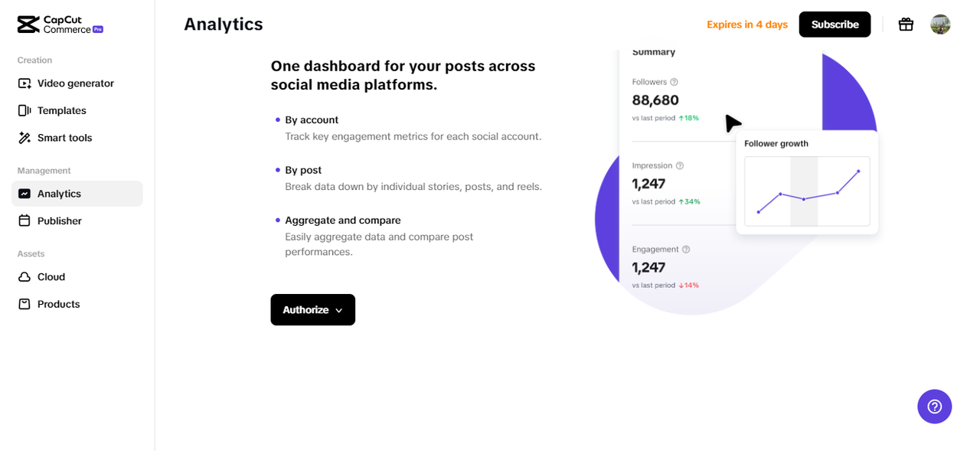Open the Publisher calendar icon
Viewport: 980px width, 451px height.
click(x=24, y=221)
